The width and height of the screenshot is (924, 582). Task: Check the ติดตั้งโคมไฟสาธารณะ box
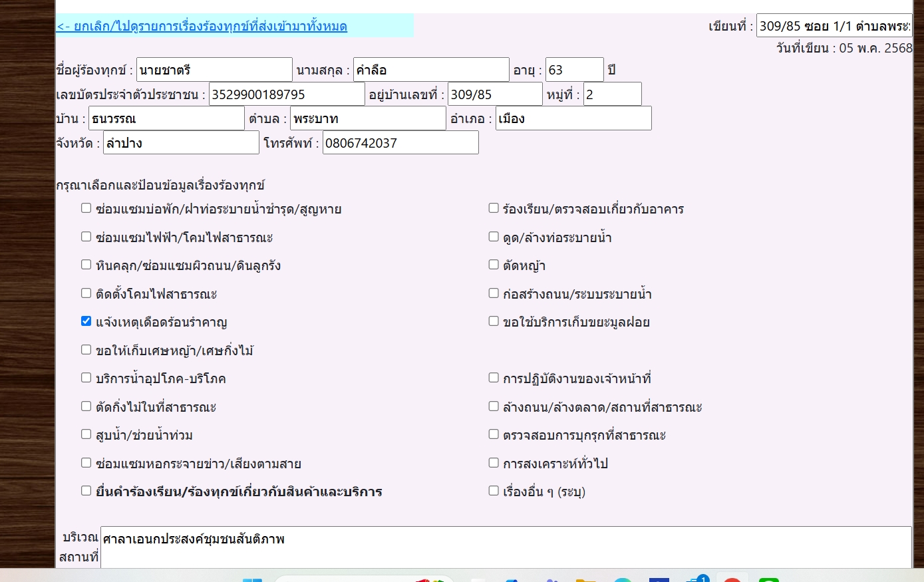click(86, 293)
